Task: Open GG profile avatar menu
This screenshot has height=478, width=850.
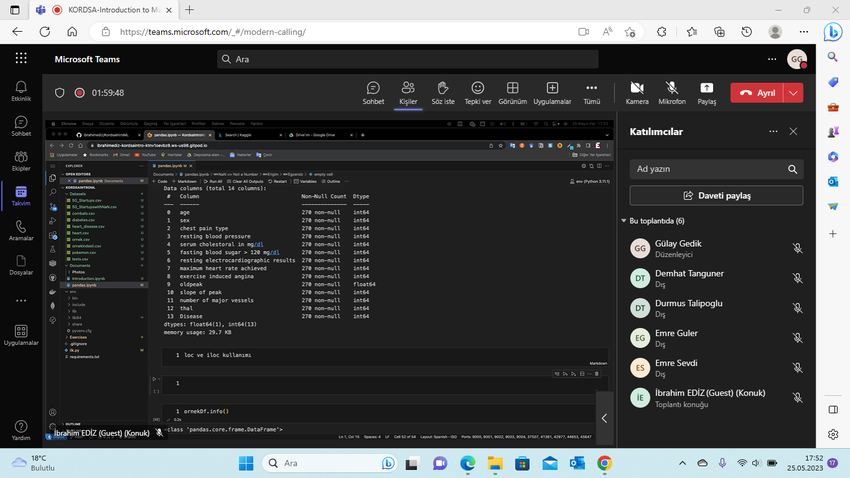Action: coord(797,59)
